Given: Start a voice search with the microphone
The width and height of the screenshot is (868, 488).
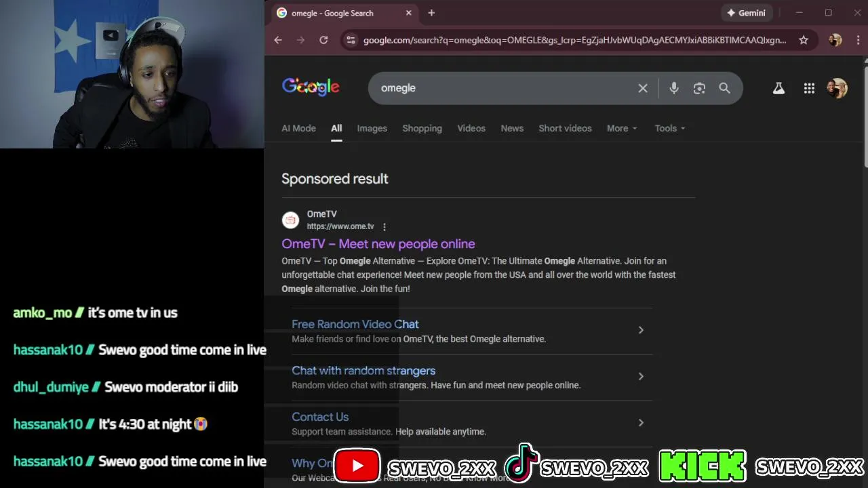Looking at the screenshot, I should pyautogui.click(x=673, y=88).
